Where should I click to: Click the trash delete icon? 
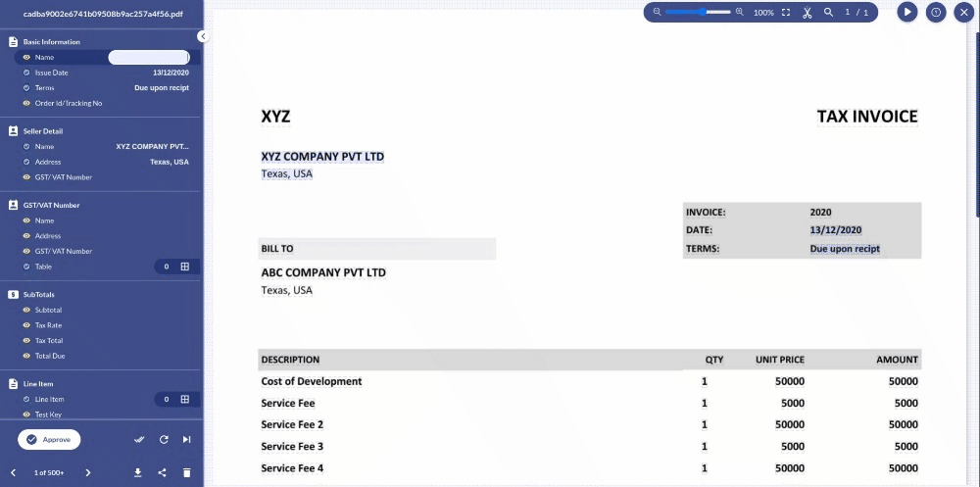(186, 472)
